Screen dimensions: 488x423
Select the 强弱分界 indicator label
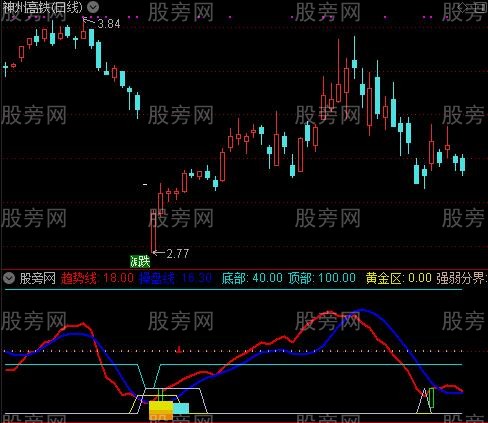[x=462, y=278]
